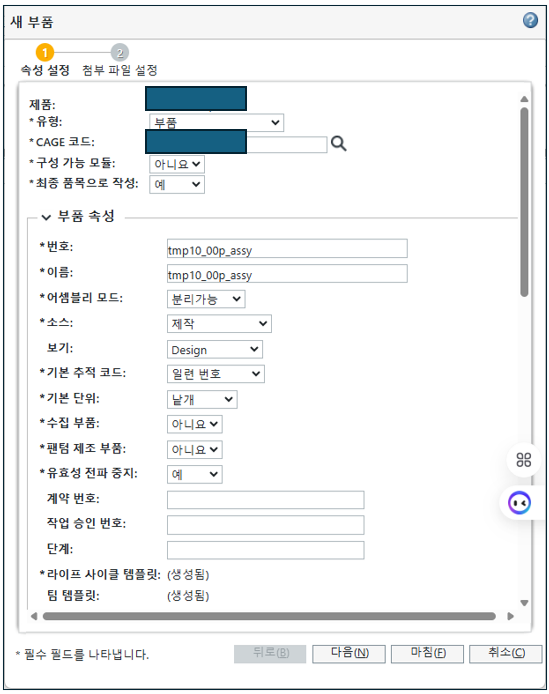Click the vertical scrollbar thumb
The height and width of the screenshot is (694, 549).
pos(524,202)
